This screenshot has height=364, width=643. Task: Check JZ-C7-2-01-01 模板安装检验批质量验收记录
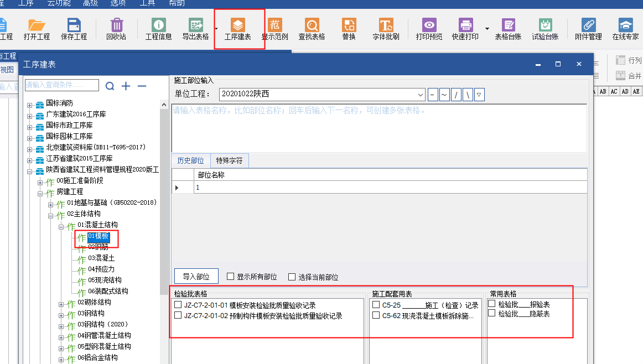pyautogui.click(x=178, y=305)
